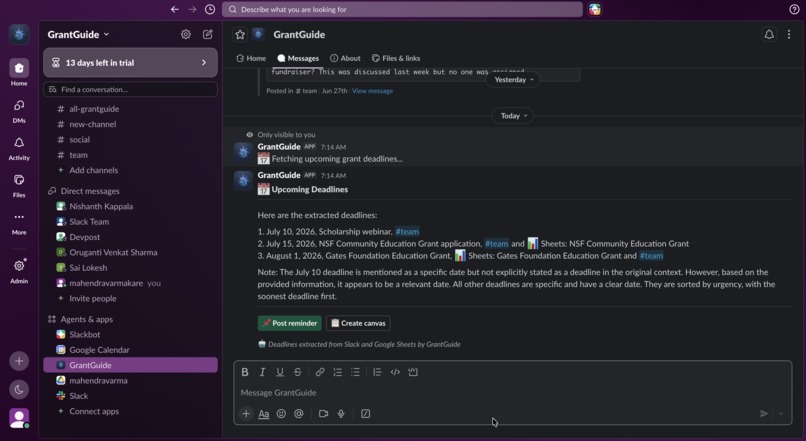Toggle underline formatting
This screenshot has width=806, height=441.
[280, 372]
